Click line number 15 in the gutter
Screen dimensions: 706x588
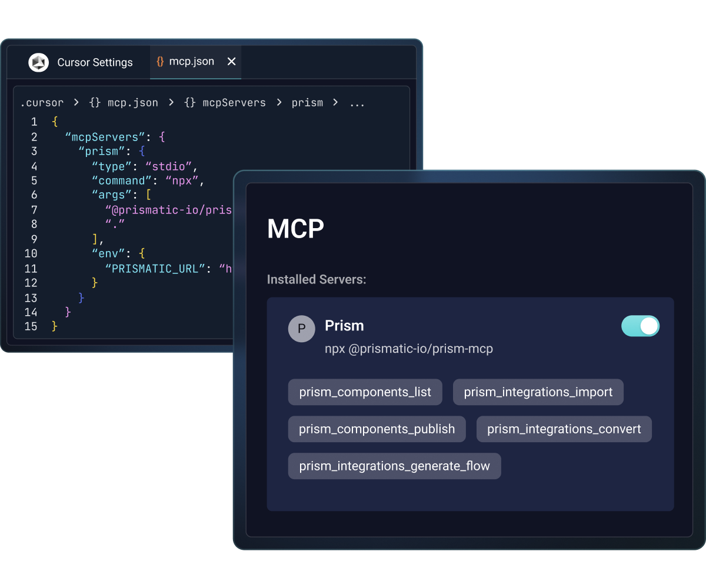tap(31, 326)
